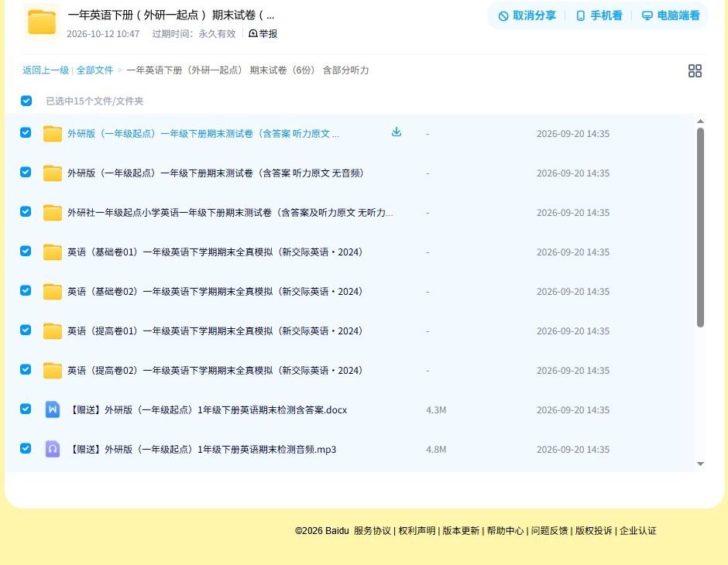Open the Word icon for 期末检测含答案.docx

(x=53, y=409)
